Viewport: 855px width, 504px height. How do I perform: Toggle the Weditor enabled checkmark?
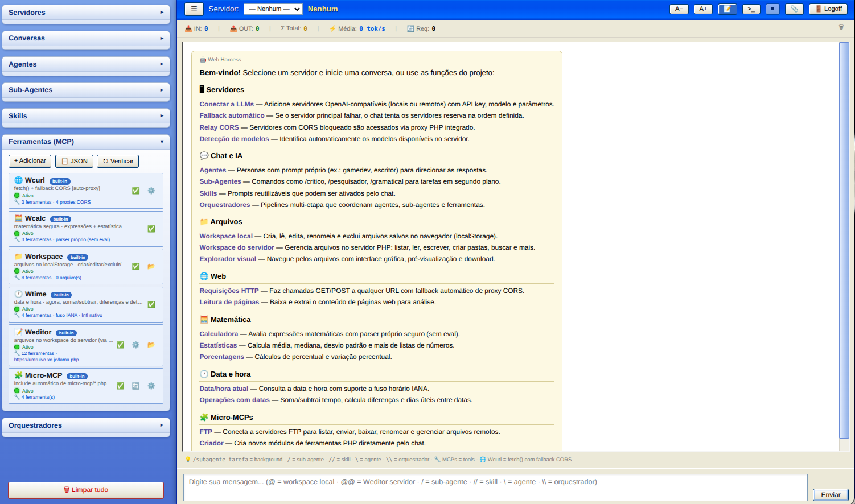[x=121, y=345]
